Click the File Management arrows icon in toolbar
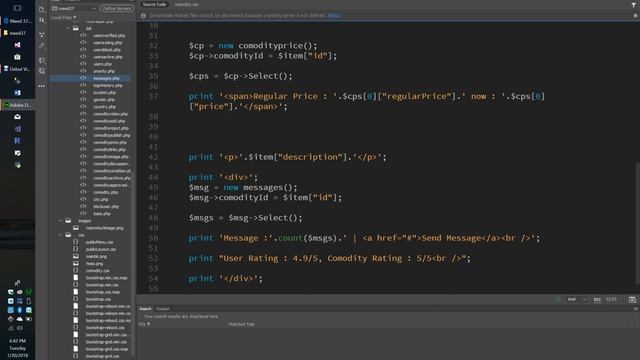This screenshot has height=360, width=640. pos(42,20)
